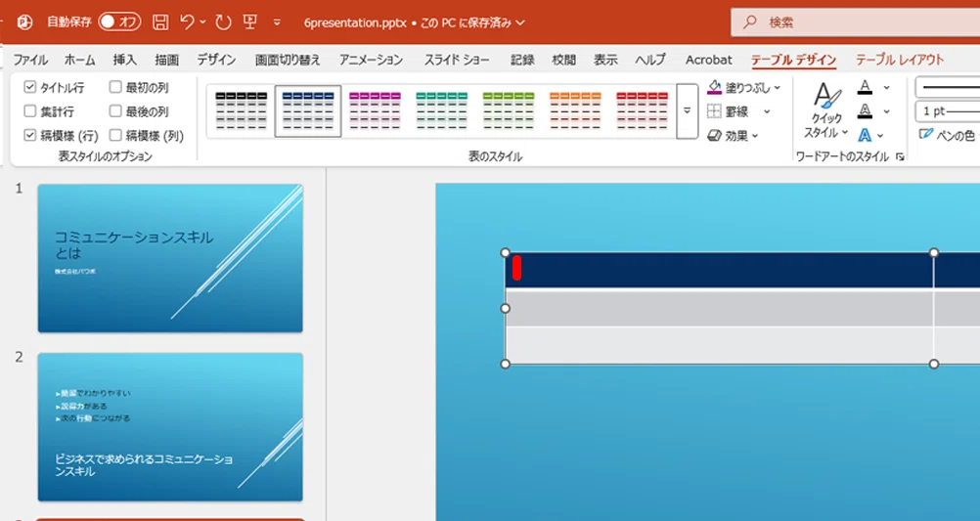Click the table's left middle sizing handle
The image size is (980, 521).
point(506,308)
